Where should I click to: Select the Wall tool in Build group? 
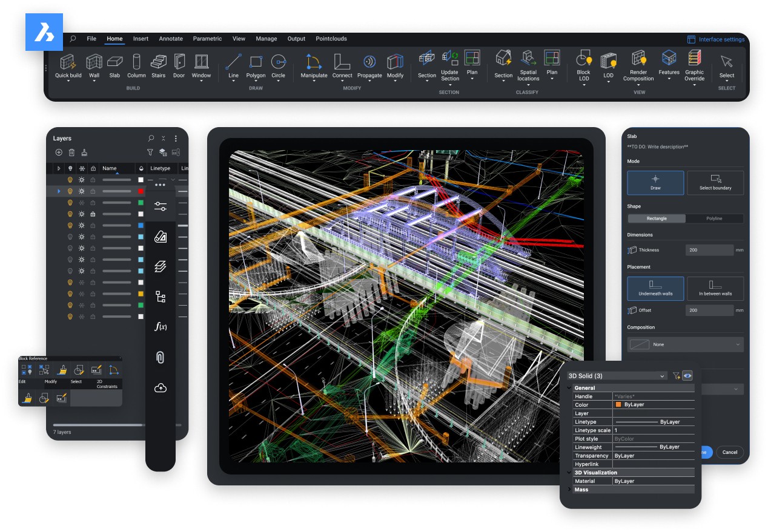click(94, 65)
